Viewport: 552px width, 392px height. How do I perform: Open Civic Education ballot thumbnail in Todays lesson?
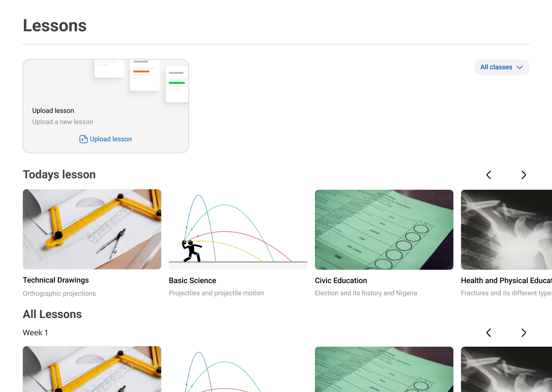384,230
